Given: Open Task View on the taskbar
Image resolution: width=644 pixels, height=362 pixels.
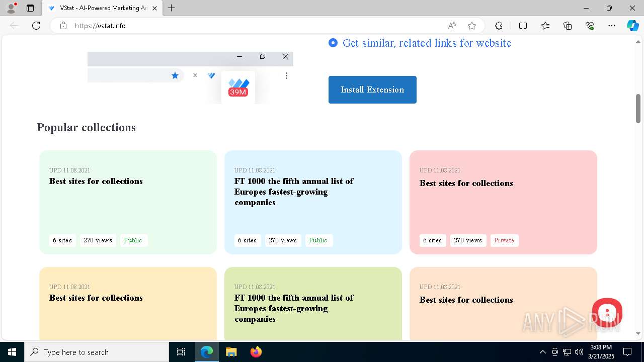Looking at the screenshot, I should click(x=181, y=352).
